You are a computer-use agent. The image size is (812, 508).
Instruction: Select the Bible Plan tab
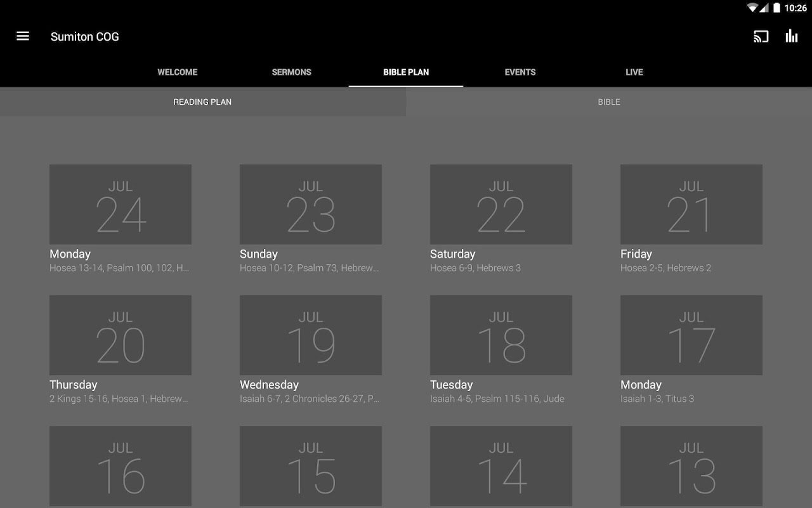[x=406, y=72]
